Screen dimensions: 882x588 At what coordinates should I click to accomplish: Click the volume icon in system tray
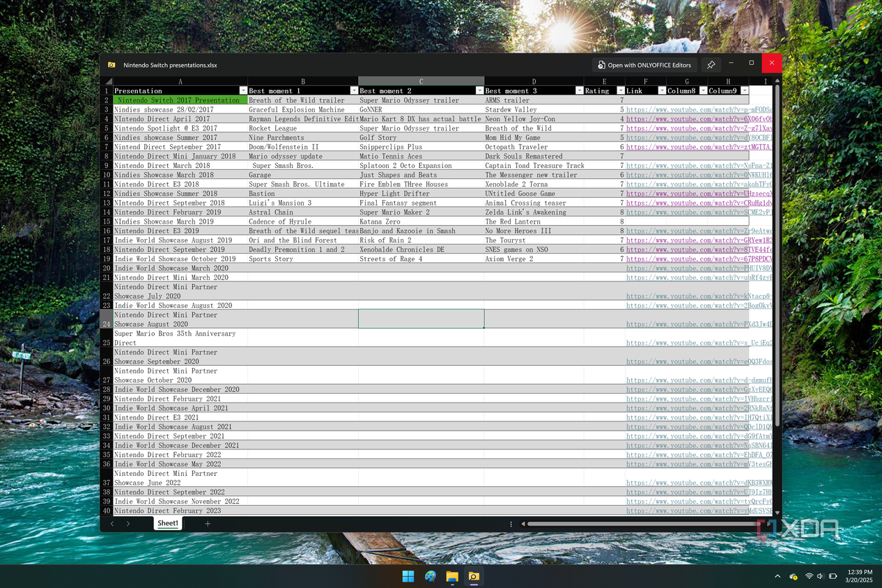[x=821, y=576]
